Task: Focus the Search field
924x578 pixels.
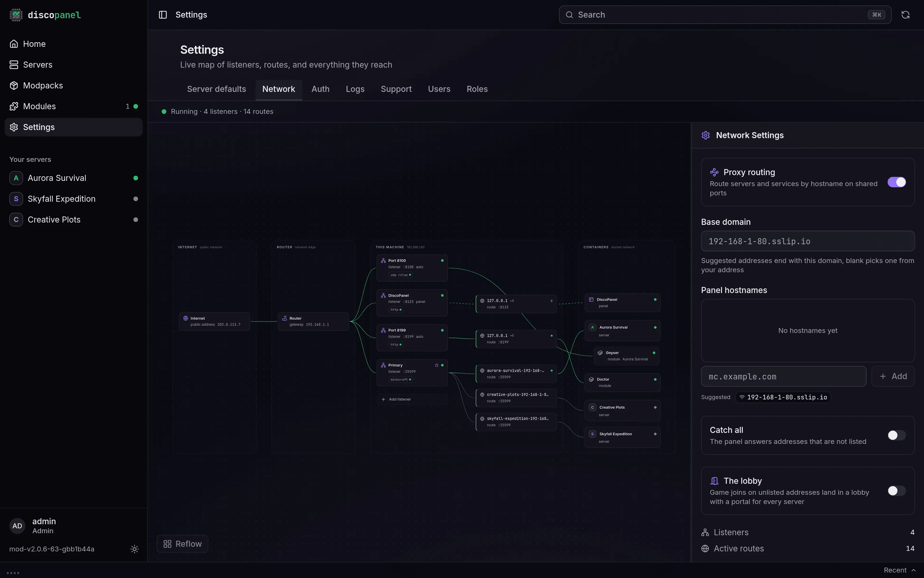Action: (725, 15)
